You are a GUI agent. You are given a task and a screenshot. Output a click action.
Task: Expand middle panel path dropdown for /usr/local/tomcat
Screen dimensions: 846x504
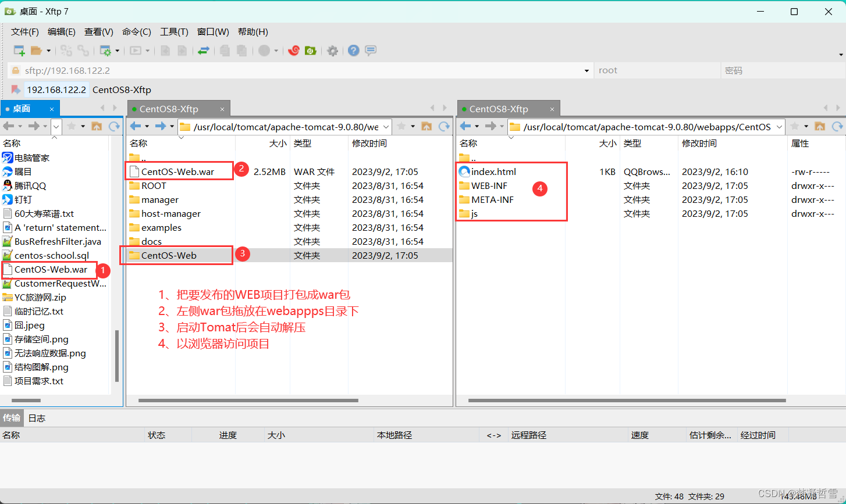click(386, 126)
